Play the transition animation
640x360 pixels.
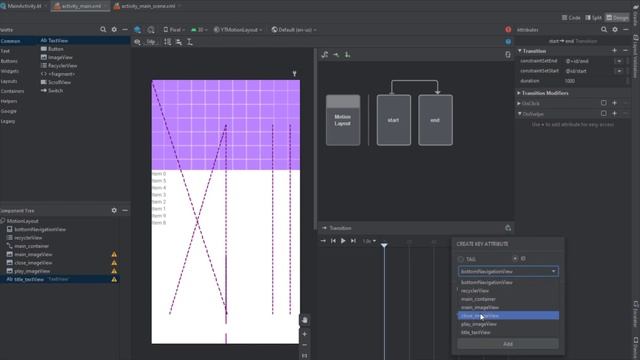(343, 241)
